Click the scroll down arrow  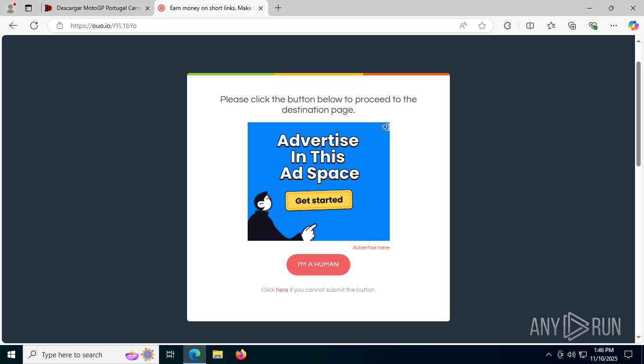[x=638, y=337]
